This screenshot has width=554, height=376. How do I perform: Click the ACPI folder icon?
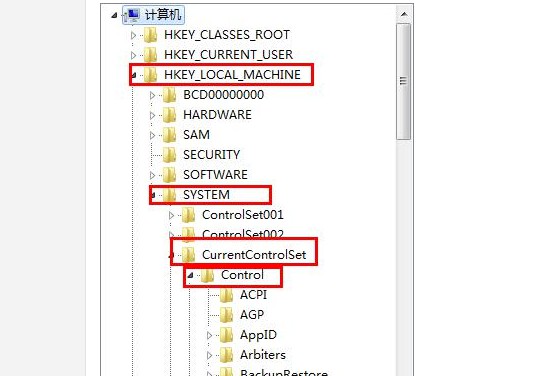coord(226,295)
